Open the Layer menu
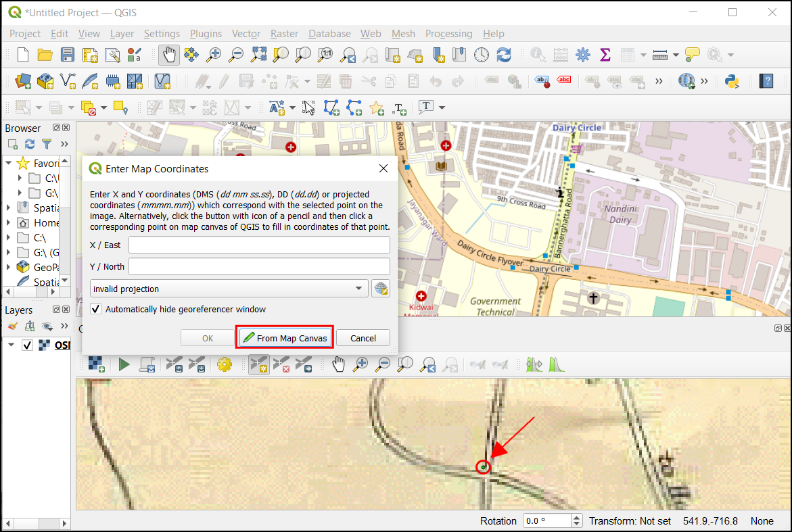This screenshot has width=792, height=532. (x=122, y=34)
